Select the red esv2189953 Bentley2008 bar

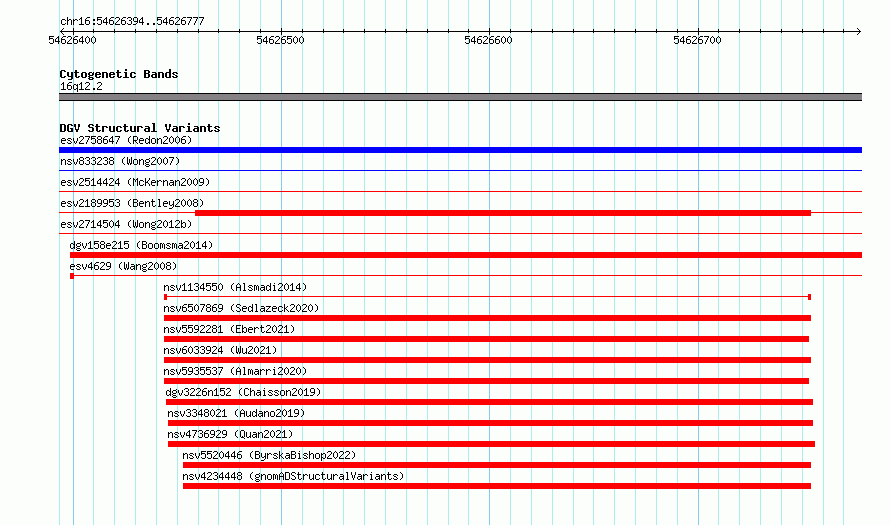click(x=503, y=213)
